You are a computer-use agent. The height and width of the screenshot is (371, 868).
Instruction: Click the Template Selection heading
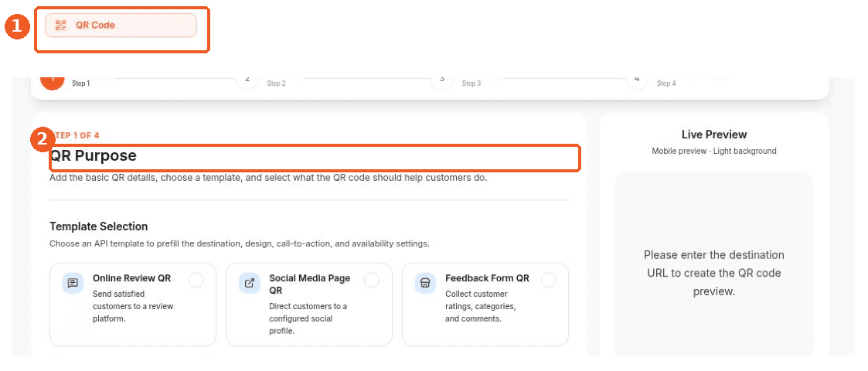[98, 226]
